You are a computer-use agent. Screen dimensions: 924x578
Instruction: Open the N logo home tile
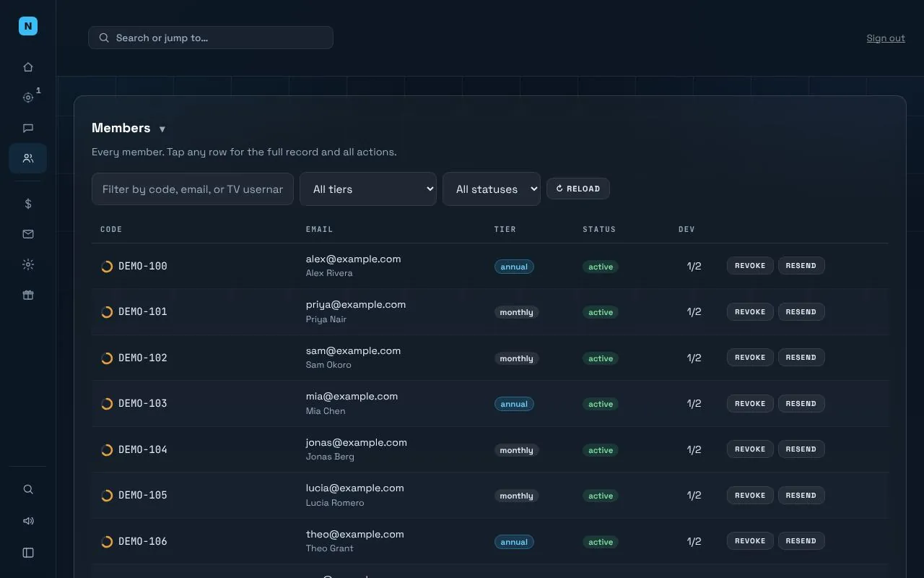[x=28, y=26]
